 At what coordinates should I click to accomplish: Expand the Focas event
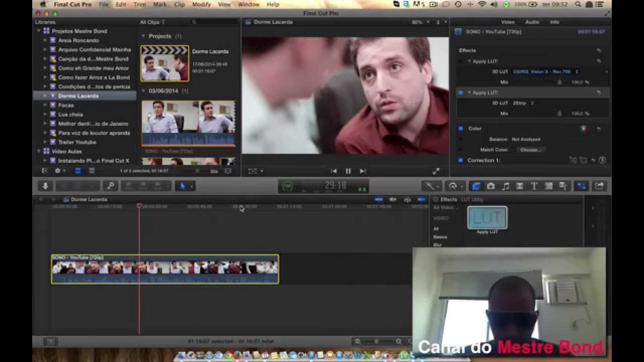(45, 105)
